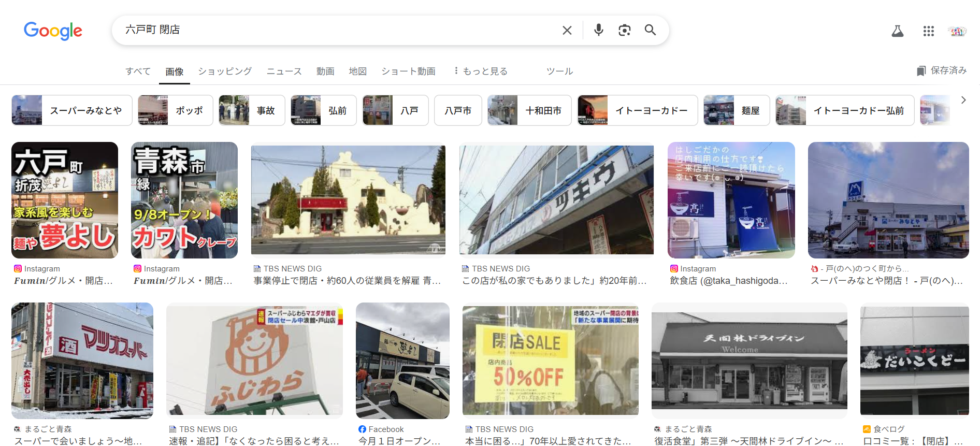Open link 本当に困る…70年以上愛されてきた
Image resolution: width=980 pixels, height=446 pixels.
[x=548, y=441]
